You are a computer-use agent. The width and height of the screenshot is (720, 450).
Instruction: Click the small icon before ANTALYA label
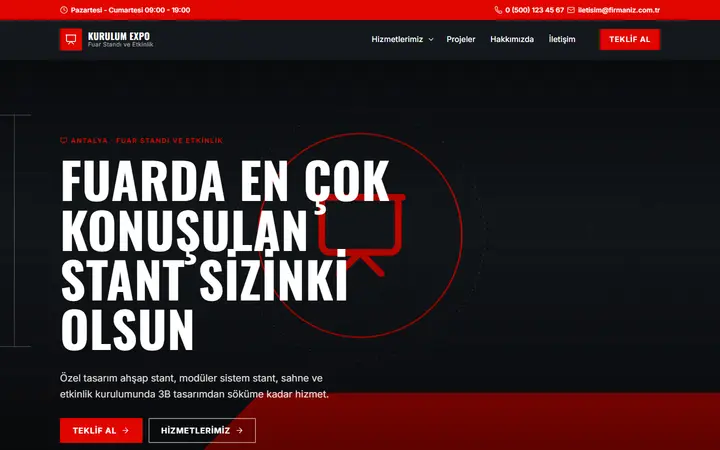64,141
